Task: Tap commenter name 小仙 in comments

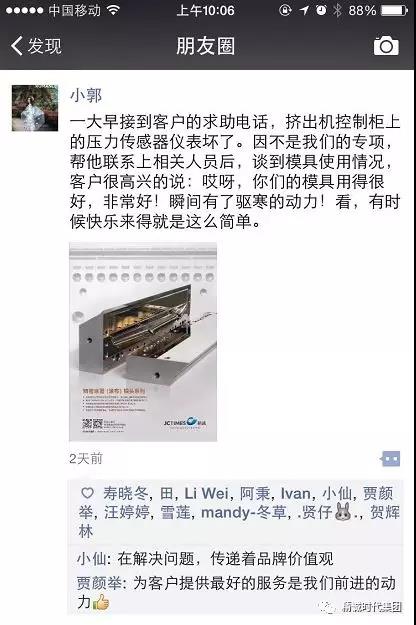Action: coord(92,559)
